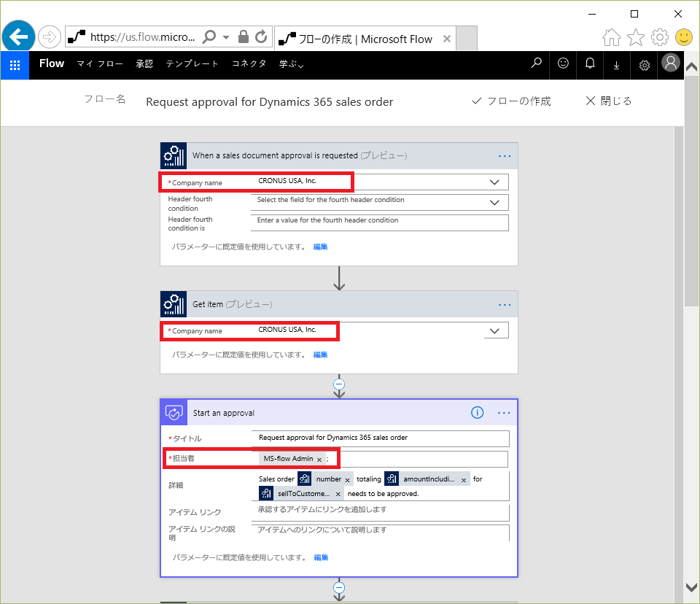Click 編集 link in Start an approval card

(321, 558)
